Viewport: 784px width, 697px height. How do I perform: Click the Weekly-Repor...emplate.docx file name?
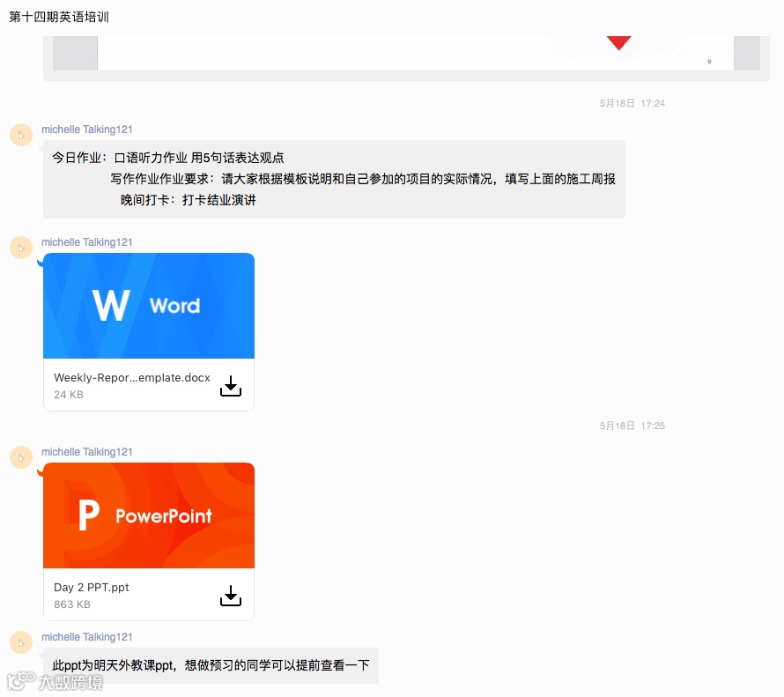tap(132, 377)
